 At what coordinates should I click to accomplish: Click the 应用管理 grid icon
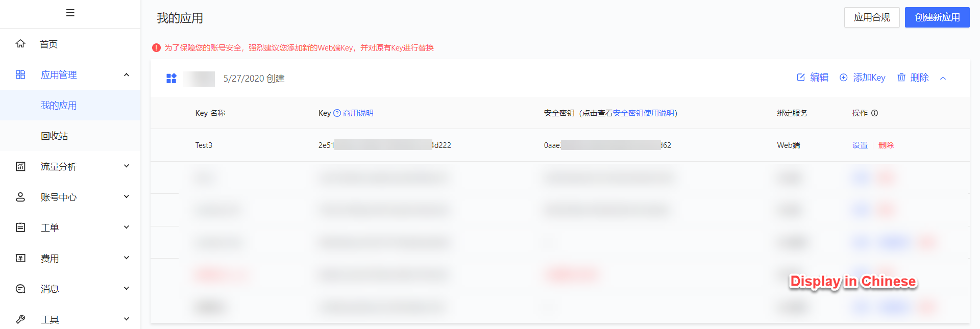[x=20, y=74]
